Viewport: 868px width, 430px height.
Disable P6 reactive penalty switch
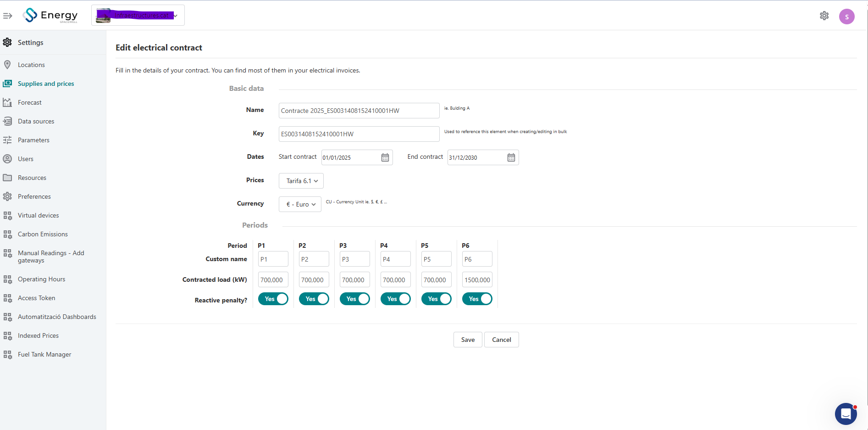click(477, 299)
